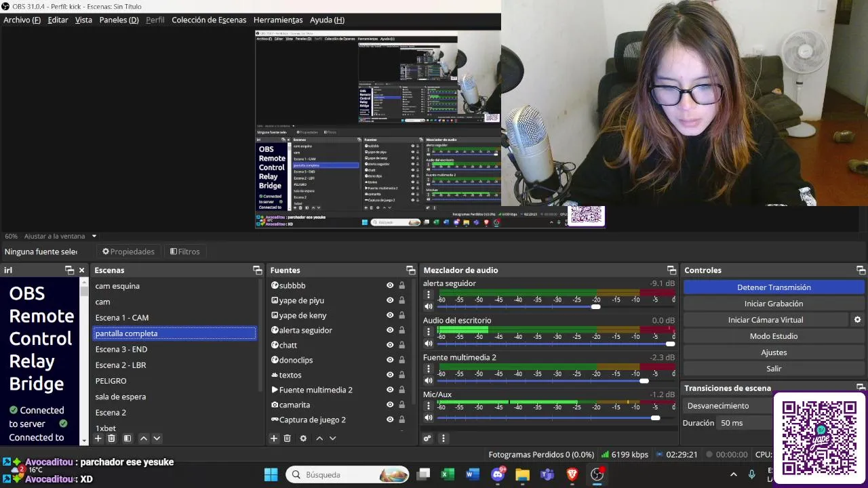Open source properties gear in Fuentes toolbar
This screenshot has width=868, height=488.
(303, 439)
